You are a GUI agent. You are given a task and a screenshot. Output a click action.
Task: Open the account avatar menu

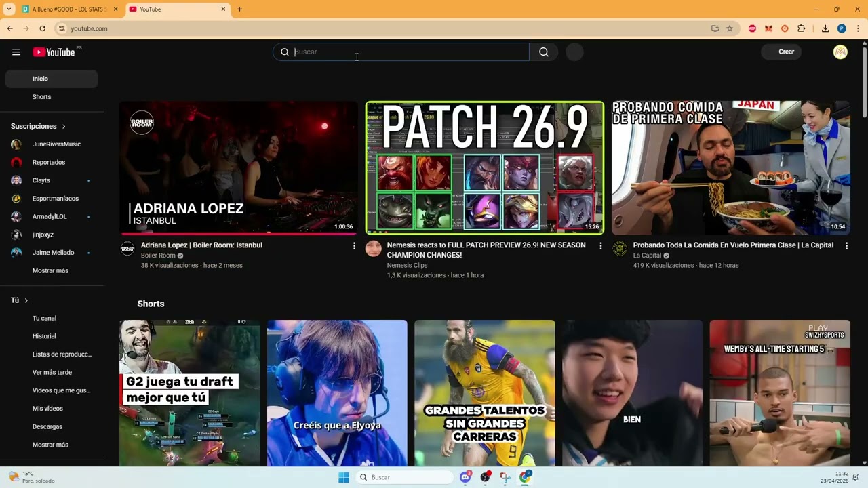(840, 52)
